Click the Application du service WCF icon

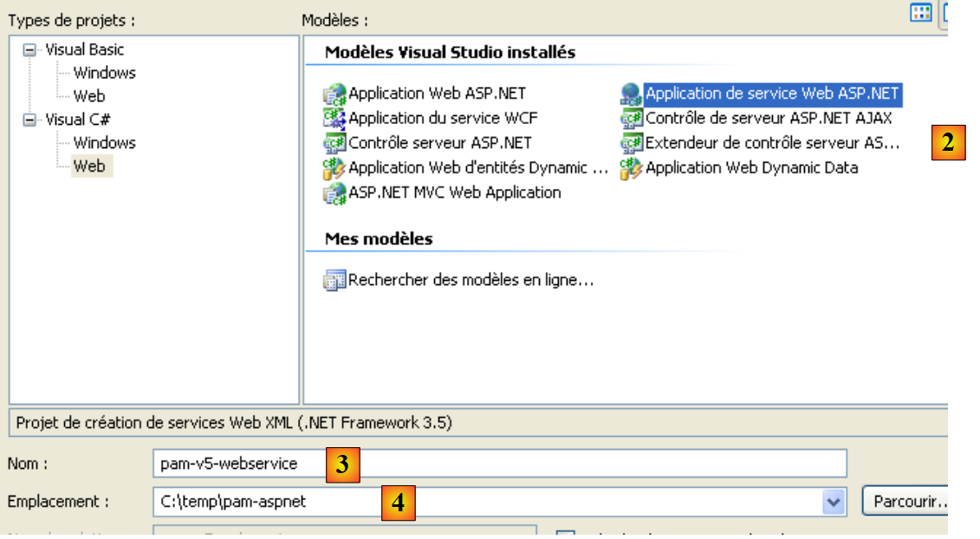(x=334, y=118)
